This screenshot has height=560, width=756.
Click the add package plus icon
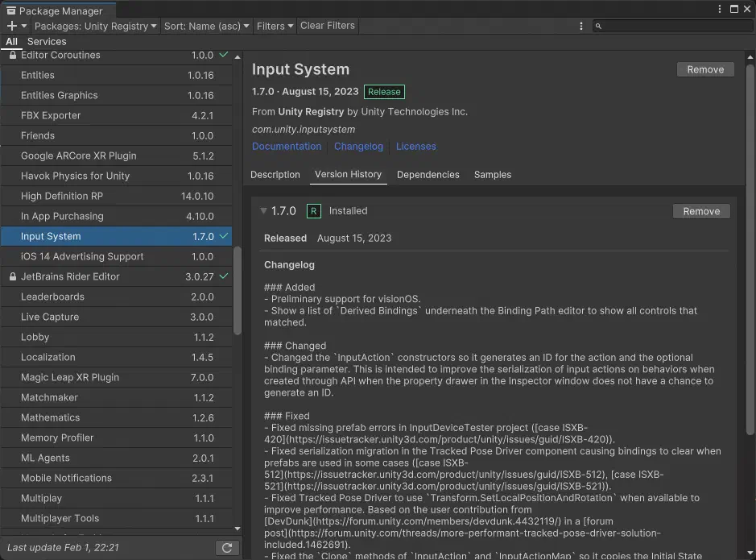coord(13,26)
